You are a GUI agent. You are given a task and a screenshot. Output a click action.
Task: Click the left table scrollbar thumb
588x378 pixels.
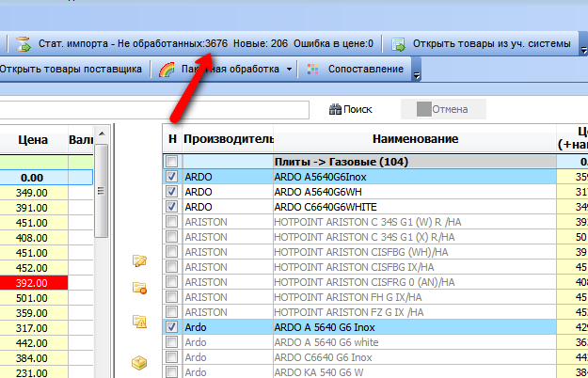point(102,191)
